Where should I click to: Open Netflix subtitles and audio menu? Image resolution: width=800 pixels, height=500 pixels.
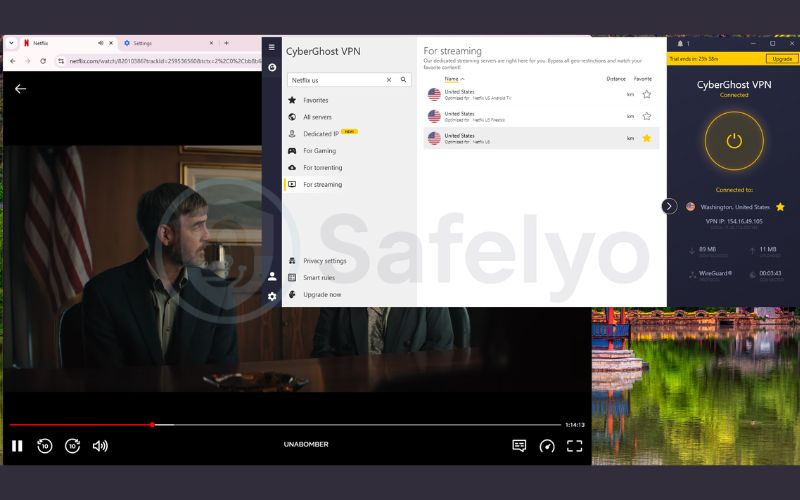coord(519,446)
